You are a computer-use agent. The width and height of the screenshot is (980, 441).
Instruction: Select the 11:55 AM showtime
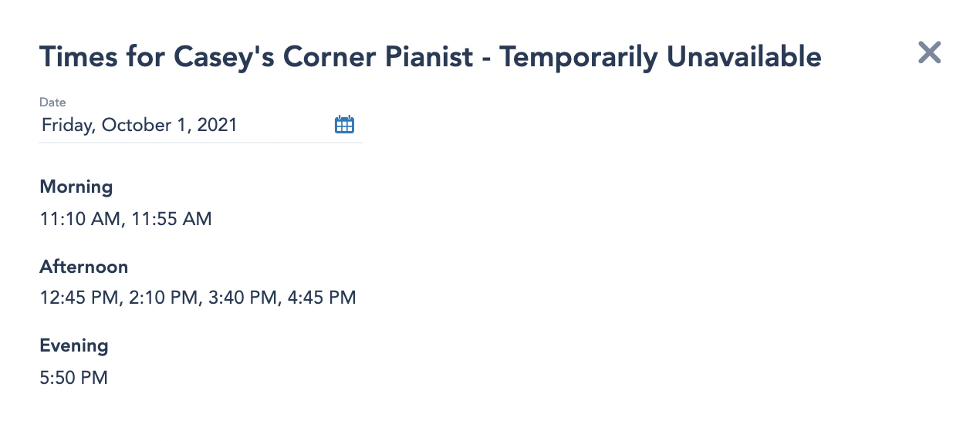pyautogui.click(x=171, y=219)
